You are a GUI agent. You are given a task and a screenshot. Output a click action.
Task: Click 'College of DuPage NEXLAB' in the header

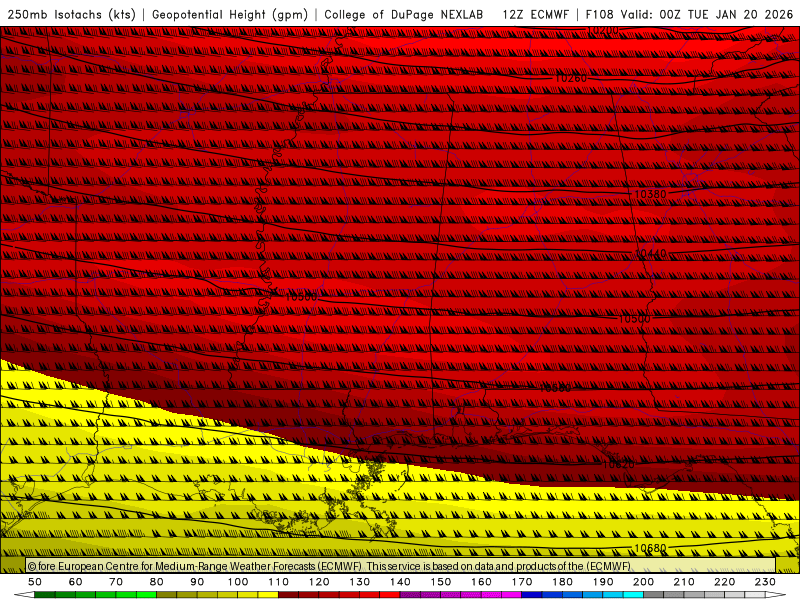pos(404,14)
